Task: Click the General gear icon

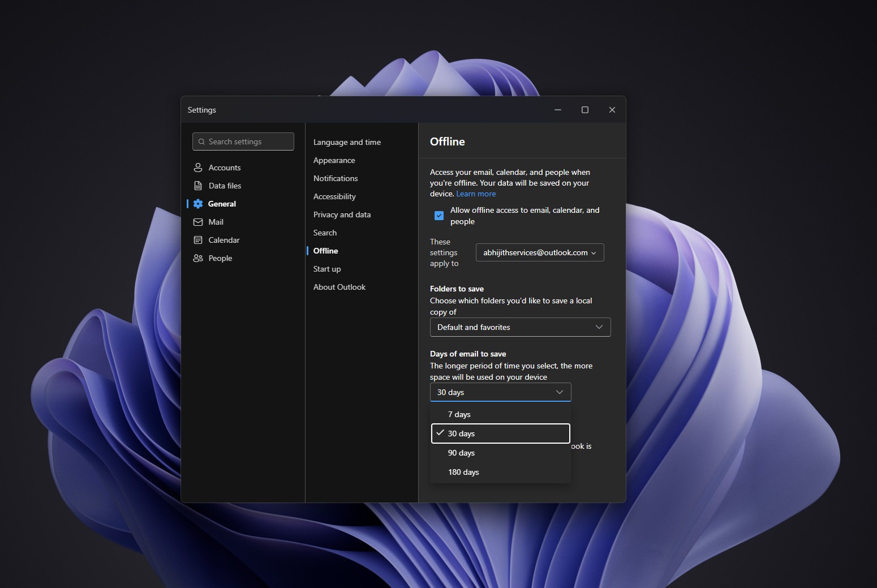Action: 198,204
